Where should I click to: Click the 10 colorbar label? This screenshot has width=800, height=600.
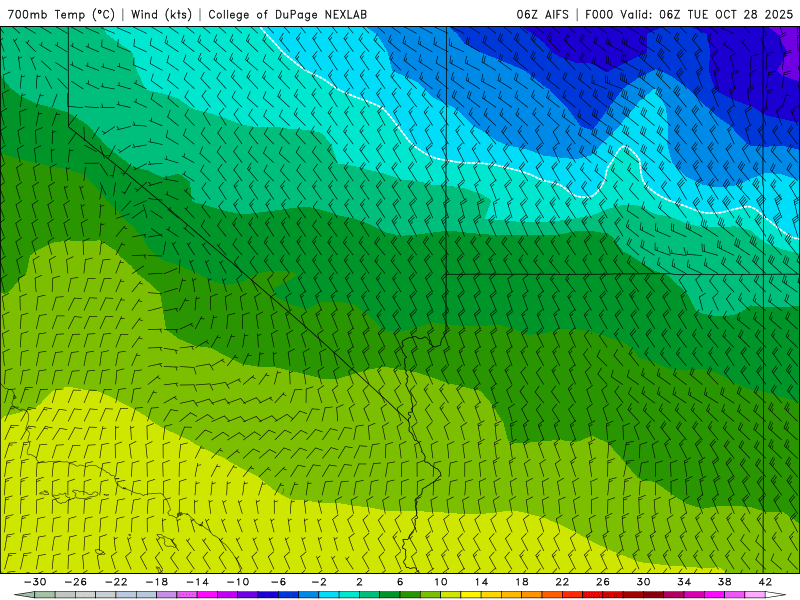click(x=441, y=582)
